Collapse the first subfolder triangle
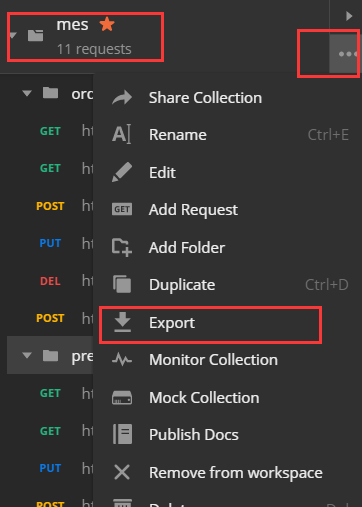This screenshot has width=362, height=507. (x=27, y=93)
